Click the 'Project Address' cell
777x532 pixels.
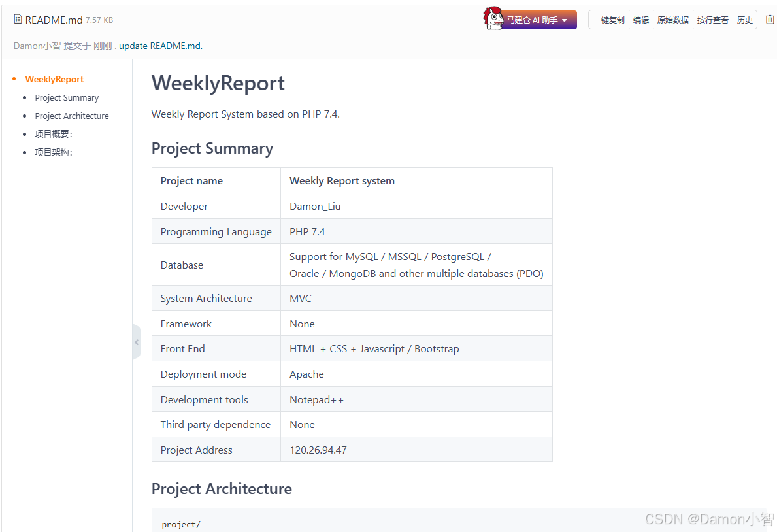[x=216, y=450]
